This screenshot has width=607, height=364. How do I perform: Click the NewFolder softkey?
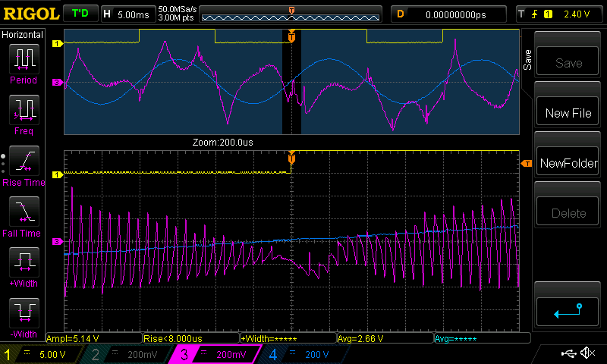tap(568, 163)
